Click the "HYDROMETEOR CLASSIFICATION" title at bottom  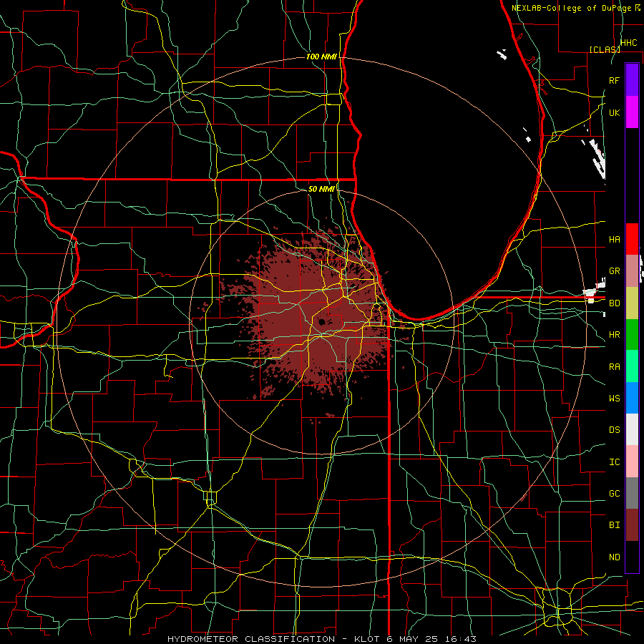(251, 639)
